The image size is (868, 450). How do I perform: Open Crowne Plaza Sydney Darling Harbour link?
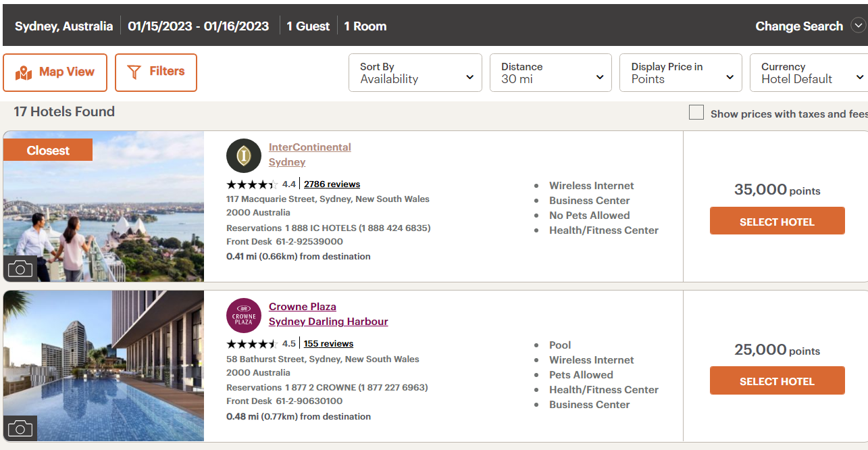pos(328,314)
